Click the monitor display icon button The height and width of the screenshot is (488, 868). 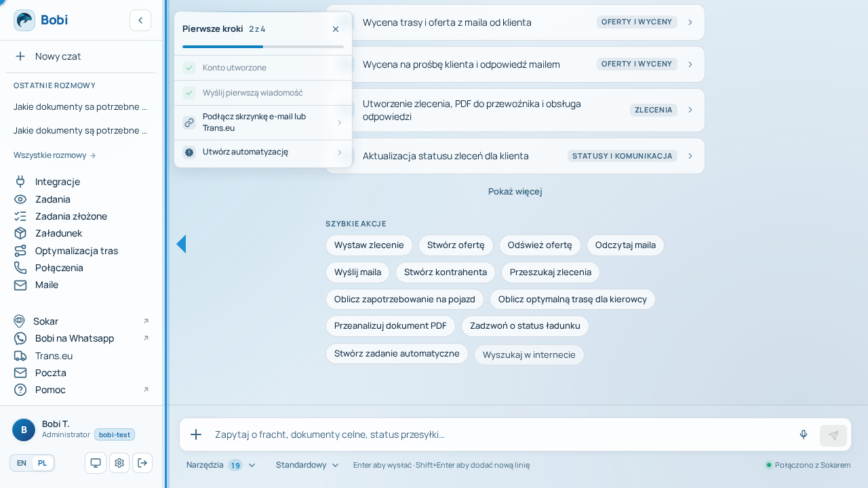(x=96, y=463)
